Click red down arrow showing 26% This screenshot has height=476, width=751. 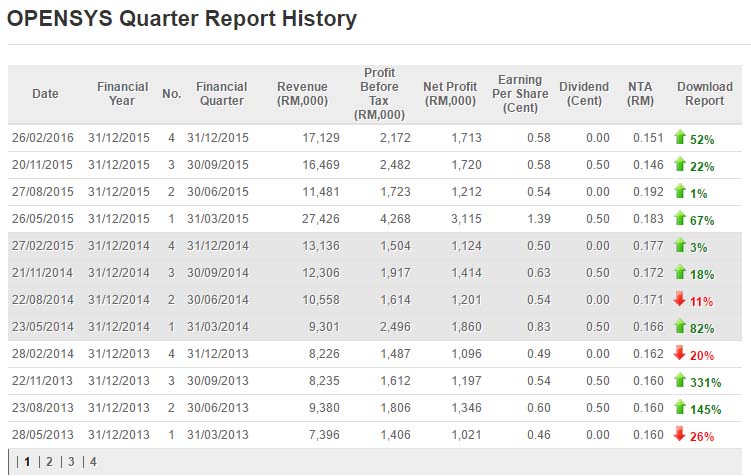click(680, 435)
